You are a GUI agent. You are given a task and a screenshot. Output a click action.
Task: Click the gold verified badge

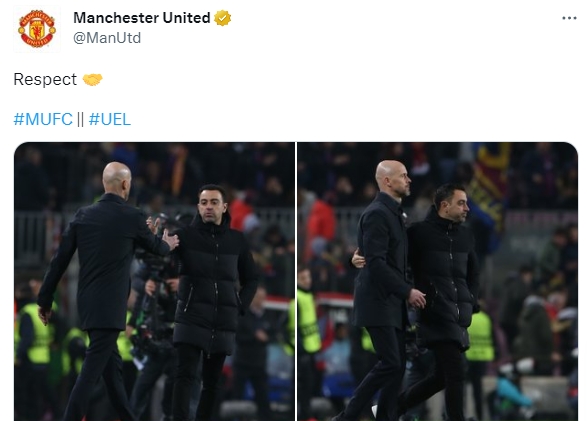coord(222,18)
